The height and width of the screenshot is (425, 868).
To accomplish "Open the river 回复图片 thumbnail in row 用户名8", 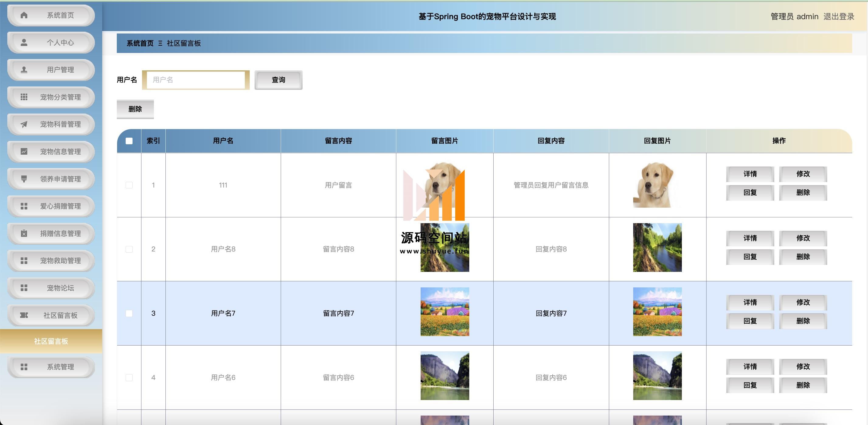I will [657, 248].
